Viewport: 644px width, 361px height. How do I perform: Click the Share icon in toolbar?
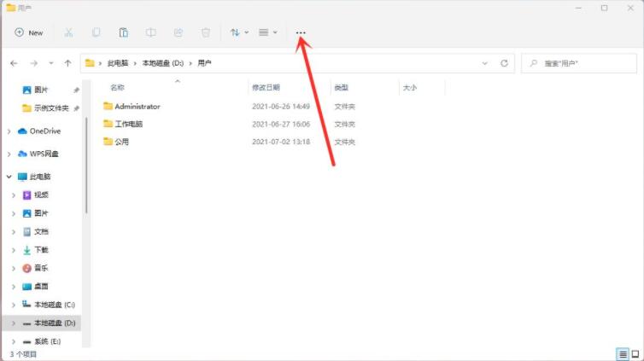pyautogui.click(x=179, y=32)
